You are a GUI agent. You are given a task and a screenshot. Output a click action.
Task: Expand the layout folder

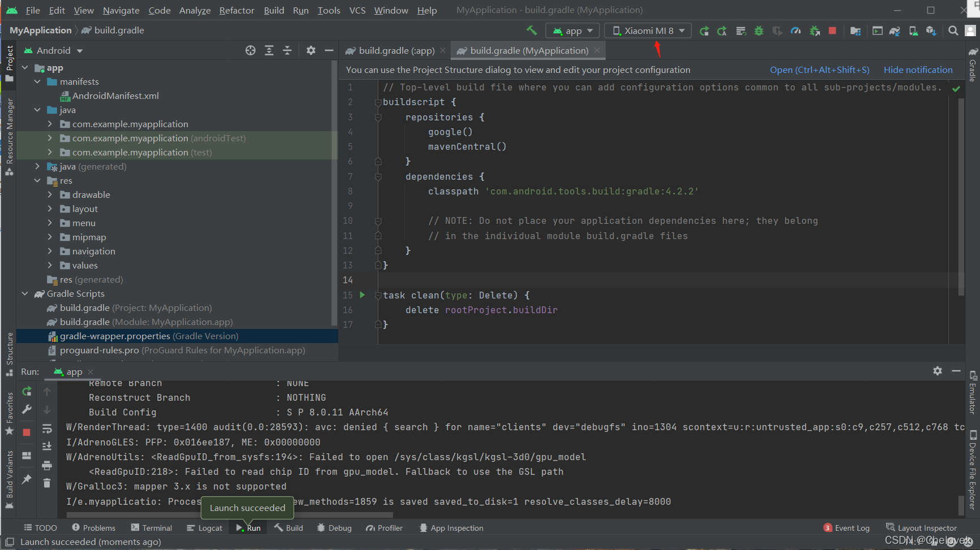pos(50,209)
